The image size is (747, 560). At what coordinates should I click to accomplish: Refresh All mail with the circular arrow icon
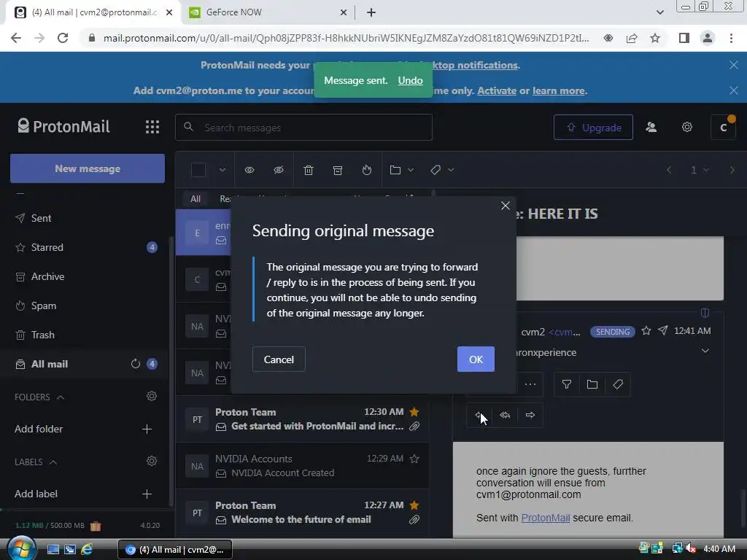(x=135, y=365)
